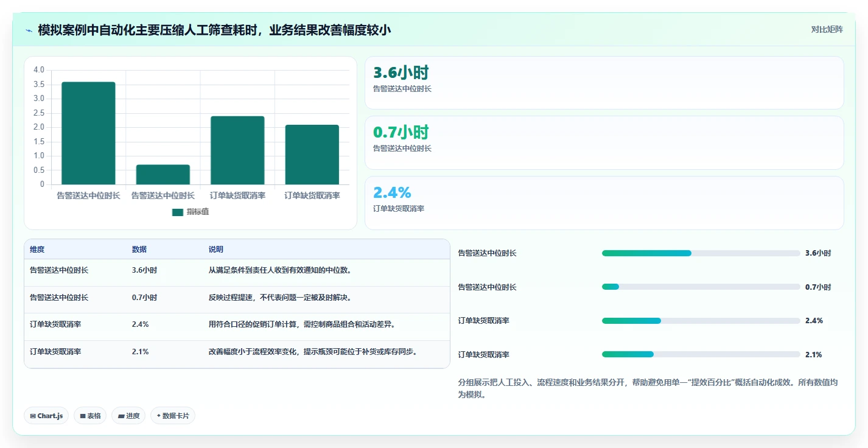Click table cell 2.4% in 数据 column
This screenshot has height=448, width=868.
coord(140,324)
